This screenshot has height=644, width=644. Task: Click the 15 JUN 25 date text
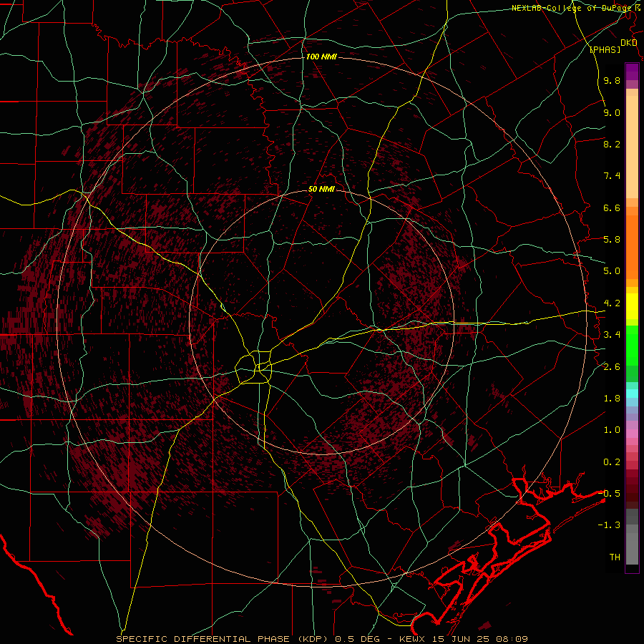(x=460, y=639)
